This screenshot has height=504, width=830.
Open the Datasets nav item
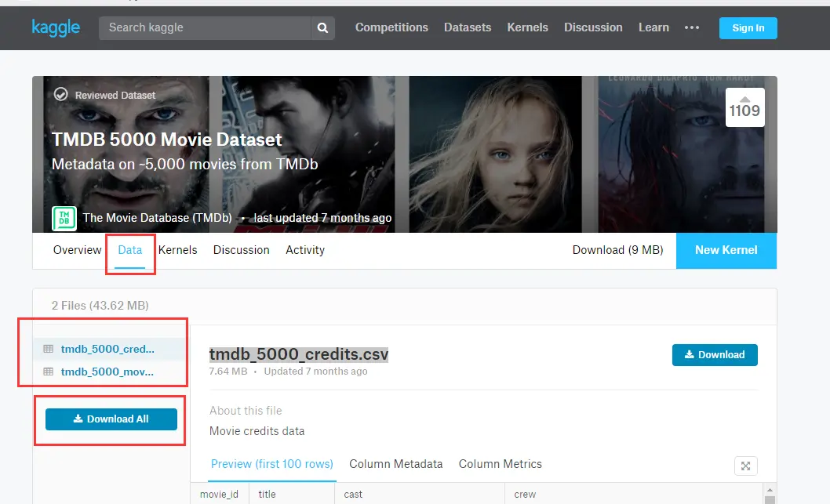point(468,27)
